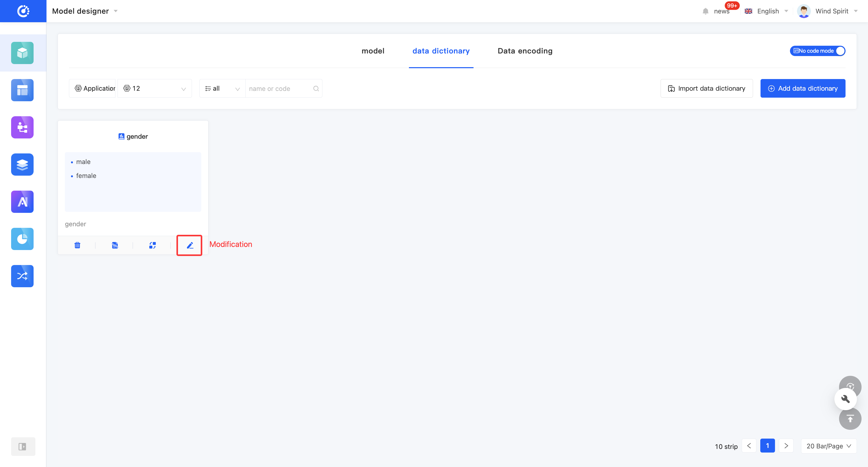This screenshot has height=467, width=868.
Task: Expand the 'all' filter dropdown
Action: click(222, 89)
